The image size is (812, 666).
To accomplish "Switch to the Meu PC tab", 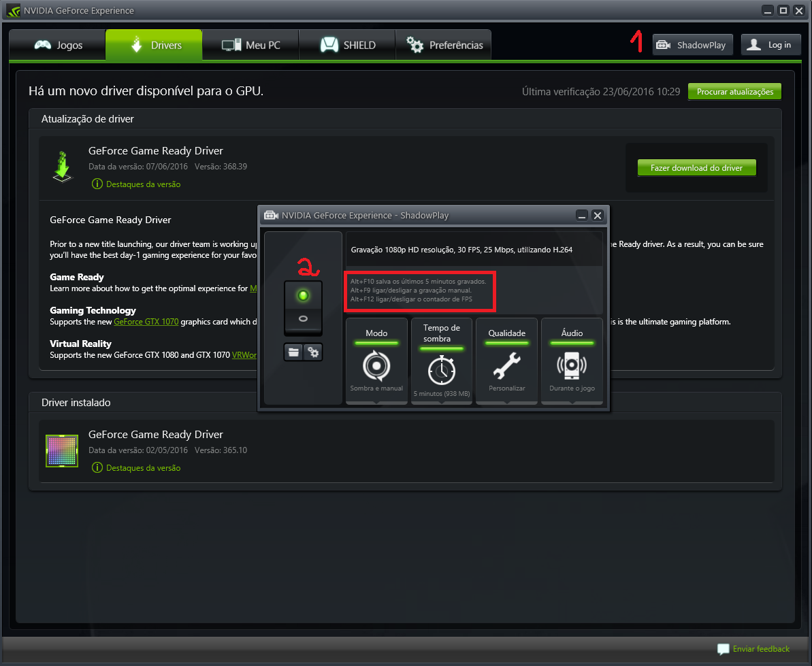I will point(250,45).
